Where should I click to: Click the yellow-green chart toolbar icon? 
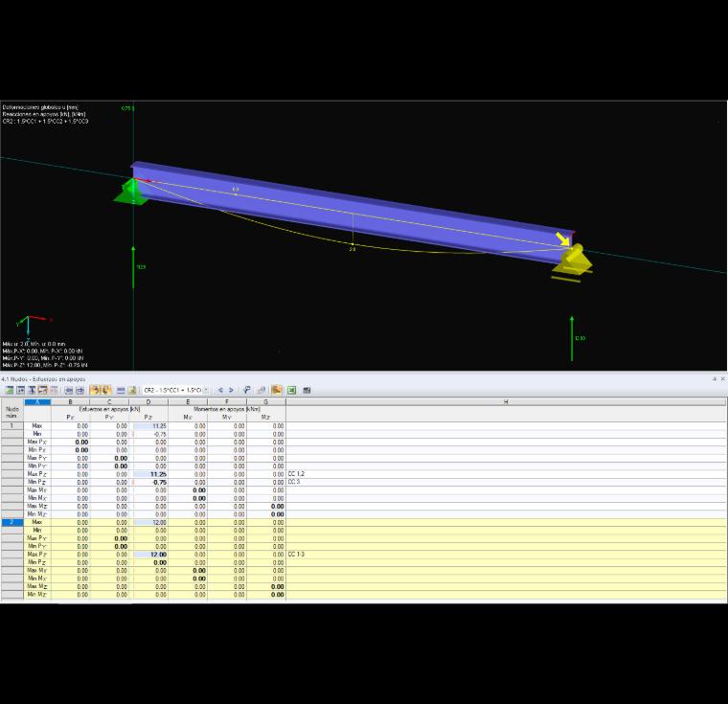pos(132,390)
